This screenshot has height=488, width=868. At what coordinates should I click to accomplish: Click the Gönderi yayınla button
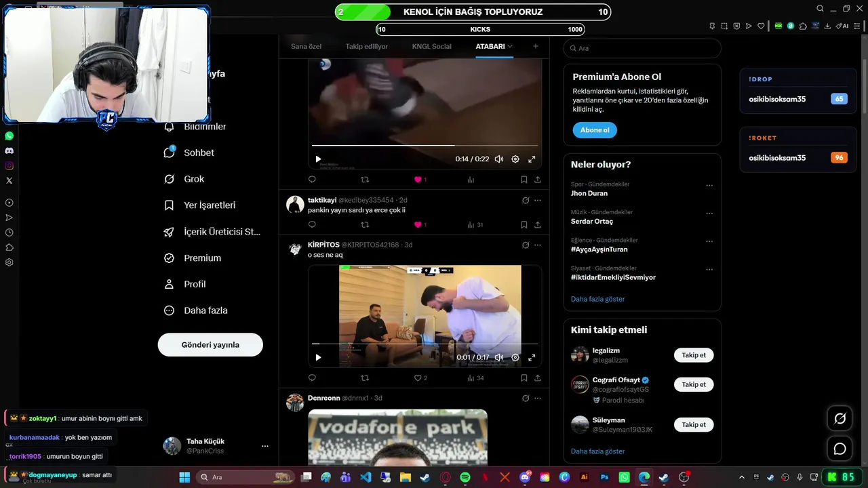click(210, 344)
